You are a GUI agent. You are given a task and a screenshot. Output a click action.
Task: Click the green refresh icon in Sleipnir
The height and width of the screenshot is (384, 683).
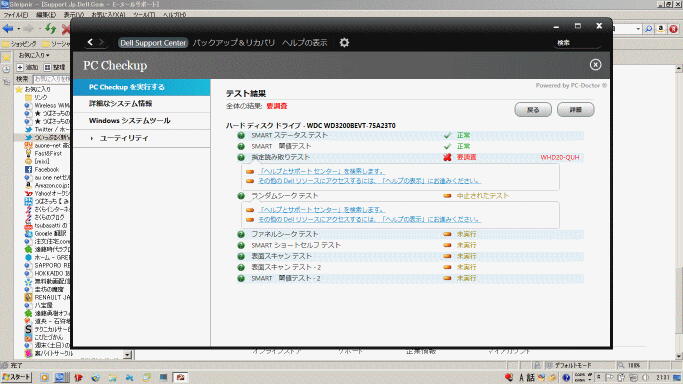(x=50, y=29)
